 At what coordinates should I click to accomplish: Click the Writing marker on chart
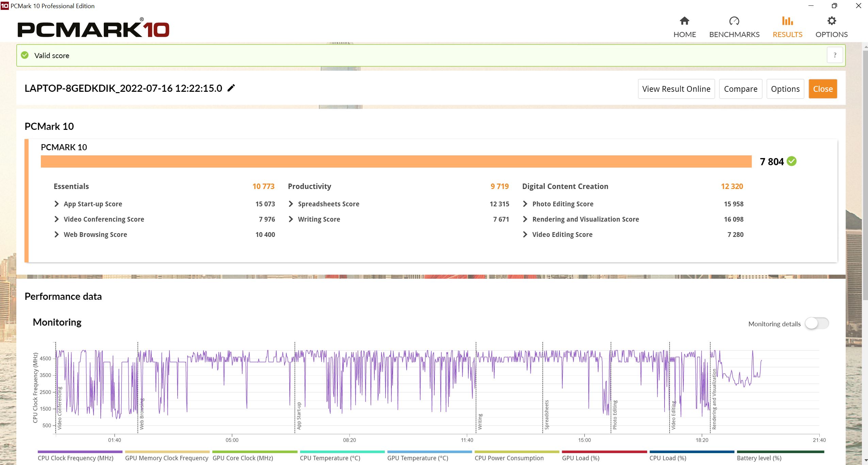coord(480,421)
